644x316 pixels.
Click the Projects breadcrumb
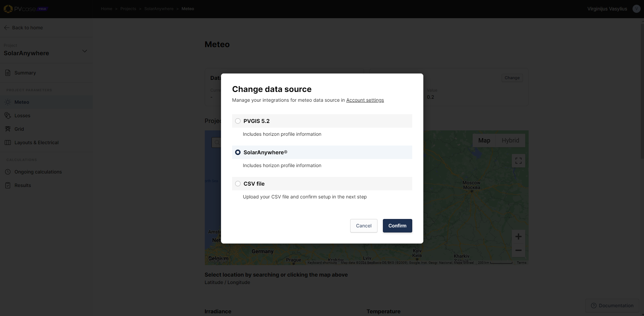(x=128, y=9)
